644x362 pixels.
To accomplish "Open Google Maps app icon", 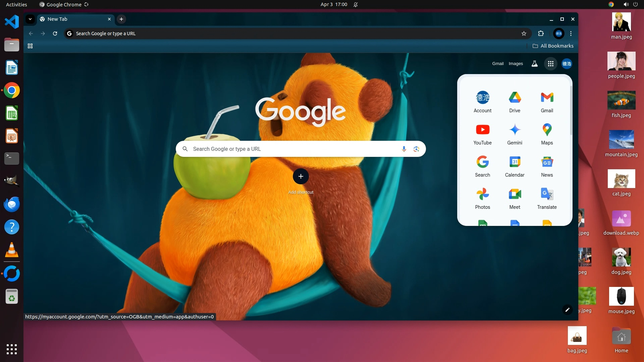I will click(547, 133).
